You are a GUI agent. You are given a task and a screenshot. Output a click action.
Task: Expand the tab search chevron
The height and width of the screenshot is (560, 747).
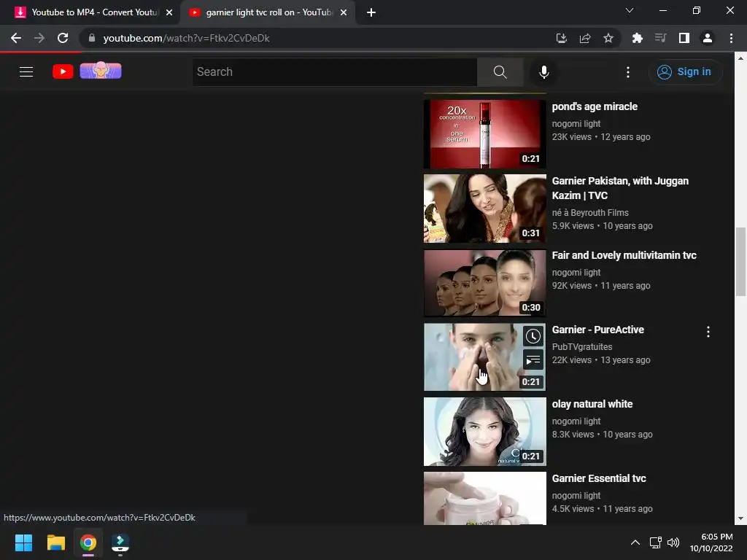pyautogui.click(x=630, y=10)
